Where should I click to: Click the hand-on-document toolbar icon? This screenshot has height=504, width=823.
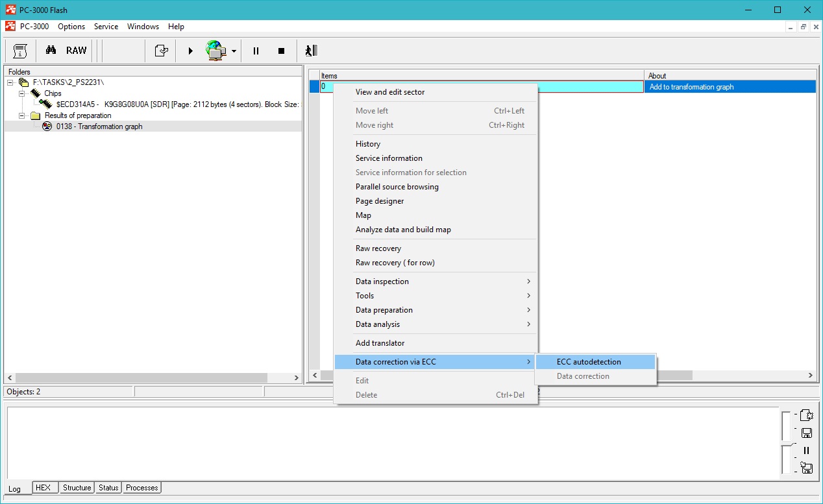click(161, 51)
